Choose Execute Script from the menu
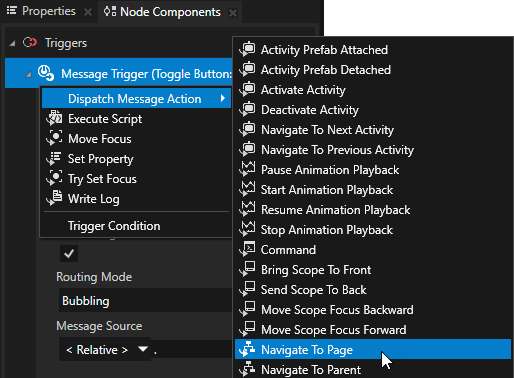The image size is (514, 378). (x=136, y=119)
